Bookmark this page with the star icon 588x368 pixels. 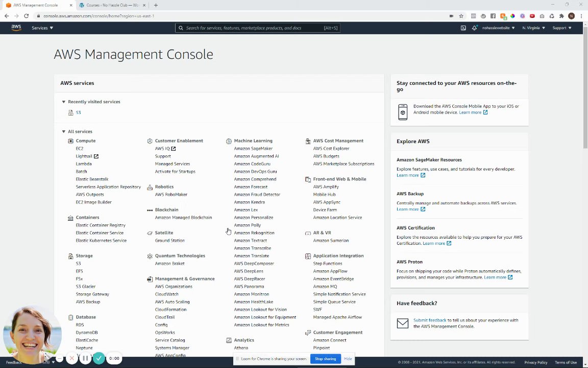coord(461,16)
